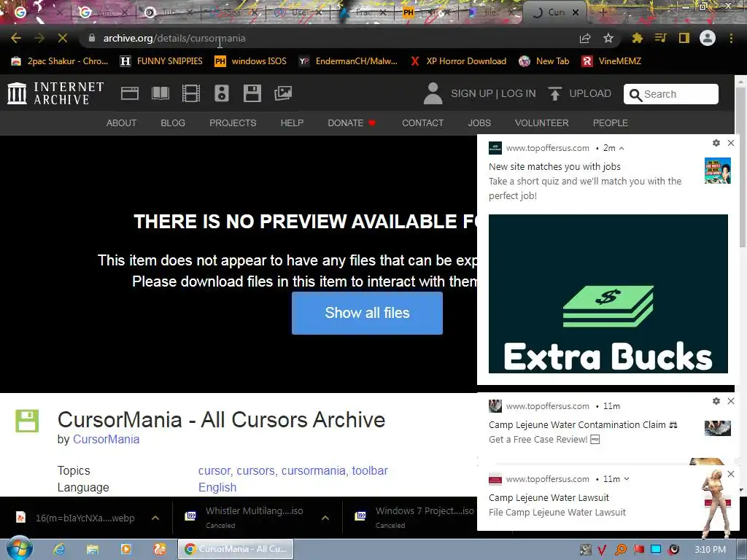Open settings gear on Contamination Claim notification
The height and width of the screenshot is (560, 747).
[x=716, y=401]
